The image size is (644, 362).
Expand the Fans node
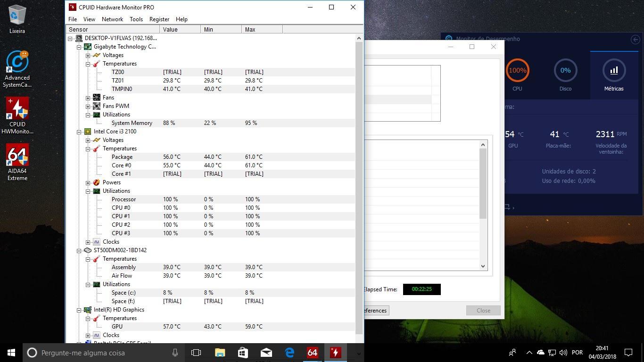88,98
